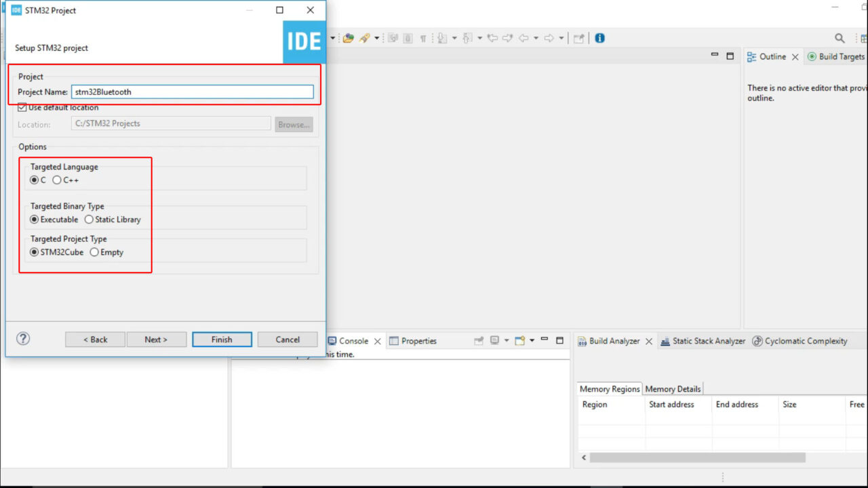Click the Region column header

coord(611,405)
